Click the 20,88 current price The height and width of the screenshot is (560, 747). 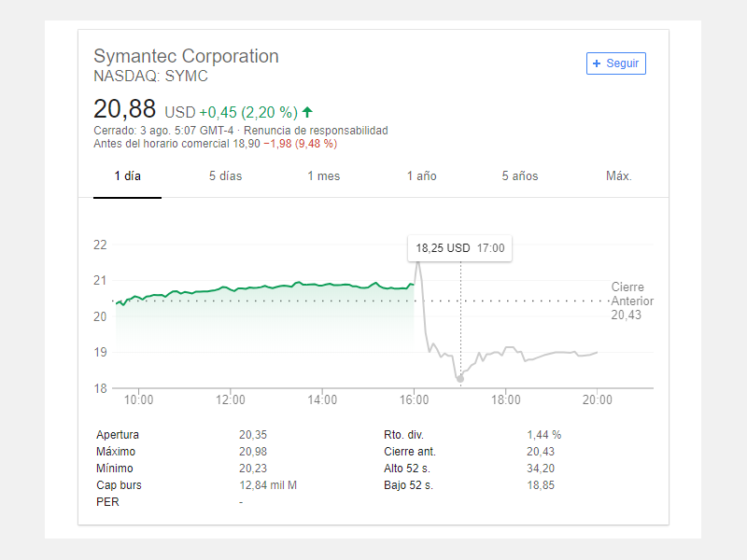click(124, 108)
